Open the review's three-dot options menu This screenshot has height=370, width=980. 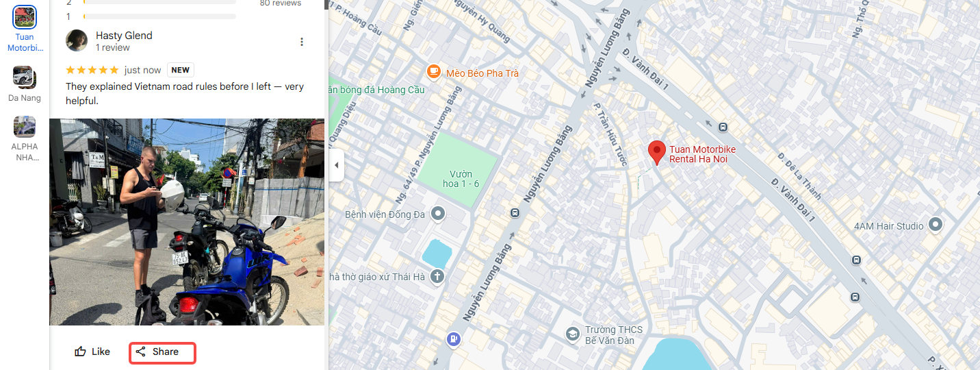302,42
